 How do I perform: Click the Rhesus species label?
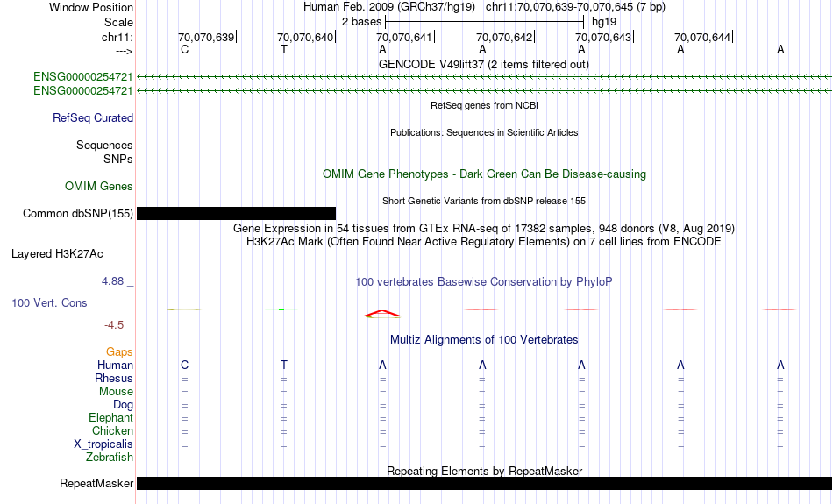click(x=114, y=378)
